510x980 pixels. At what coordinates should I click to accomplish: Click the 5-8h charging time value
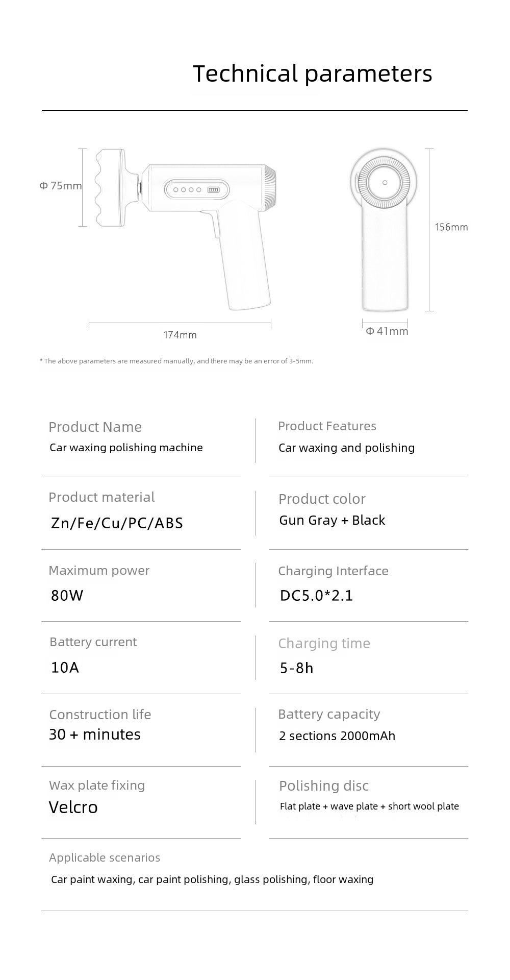[296, 668]
